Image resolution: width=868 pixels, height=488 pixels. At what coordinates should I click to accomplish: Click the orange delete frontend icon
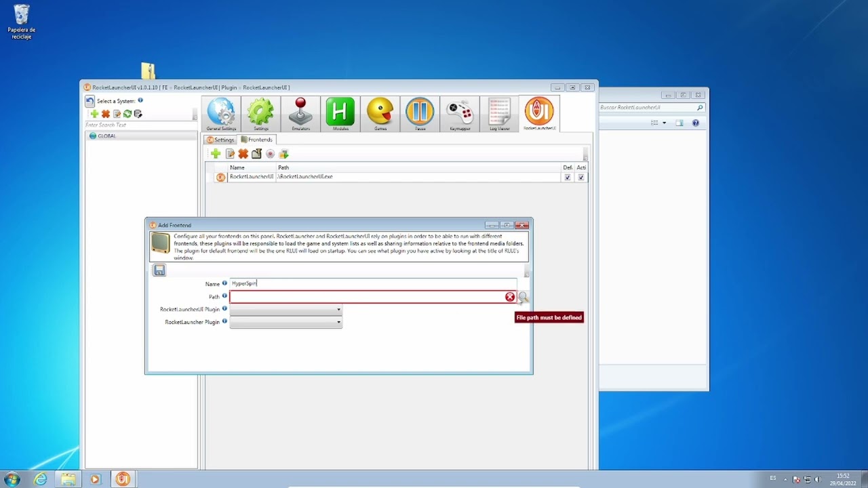click(243, 154)
